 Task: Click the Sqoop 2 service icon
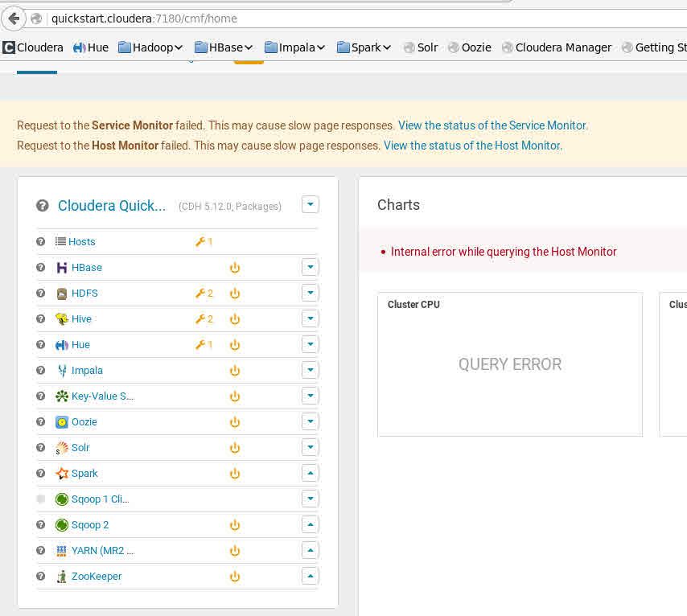coord(62,525)
